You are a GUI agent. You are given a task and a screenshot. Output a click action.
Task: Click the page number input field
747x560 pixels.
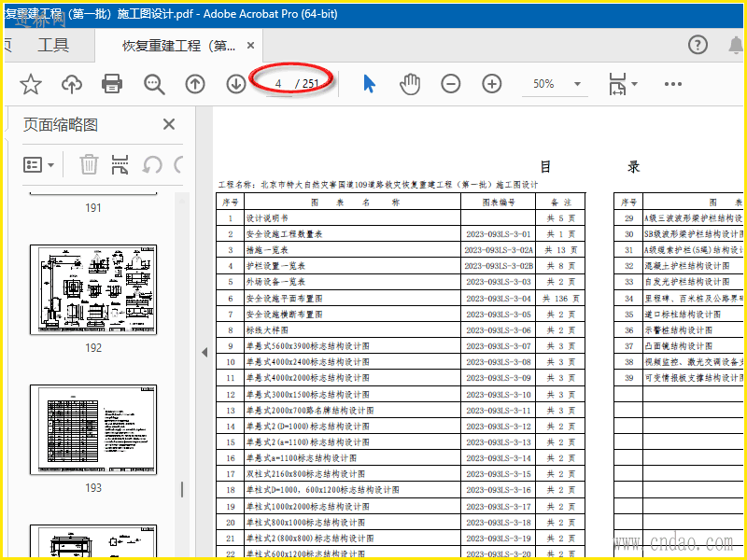tap(278, 84)
